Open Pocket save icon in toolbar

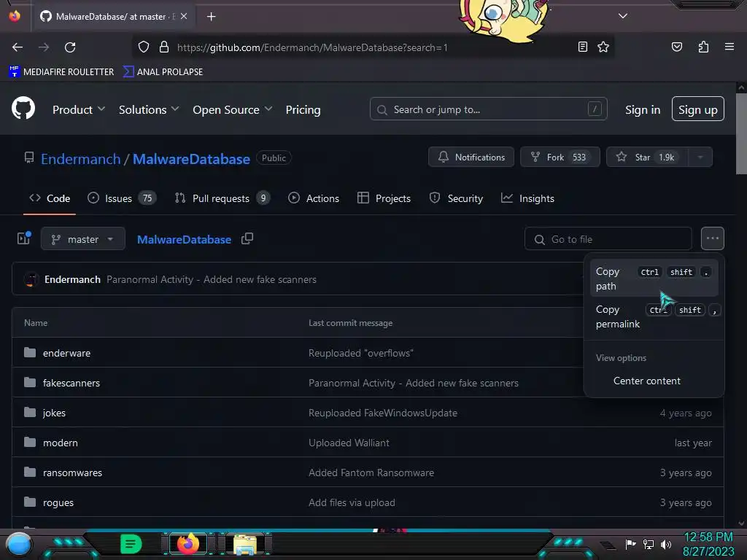[x=676, y=47]
